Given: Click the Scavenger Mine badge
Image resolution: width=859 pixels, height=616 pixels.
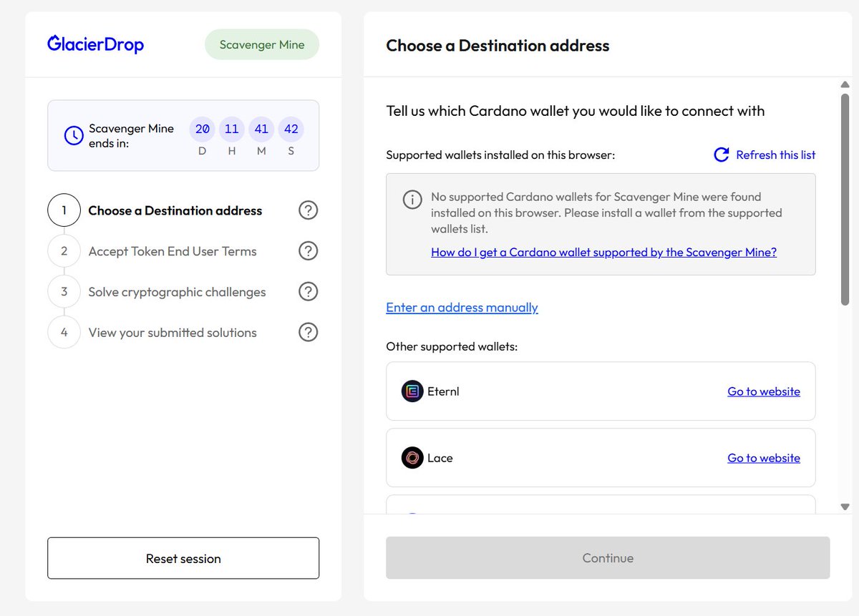Looking at the screenshot, I should coord(262,44).
